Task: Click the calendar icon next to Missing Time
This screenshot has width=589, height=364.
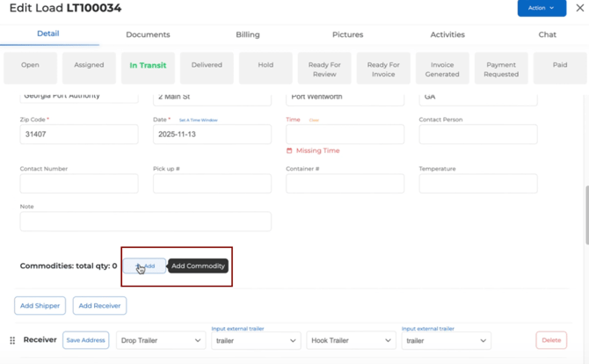Action: (289, 151)
